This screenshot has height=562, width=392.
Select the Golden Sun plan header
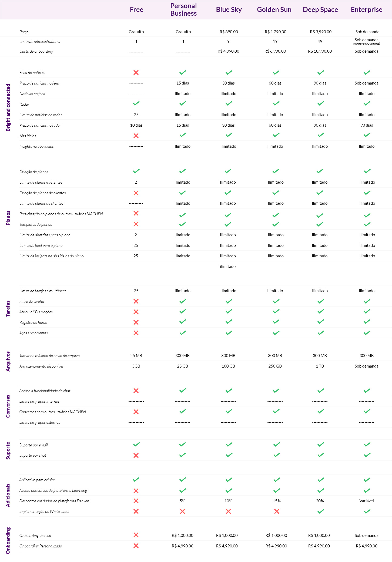(x=274, y=9)
